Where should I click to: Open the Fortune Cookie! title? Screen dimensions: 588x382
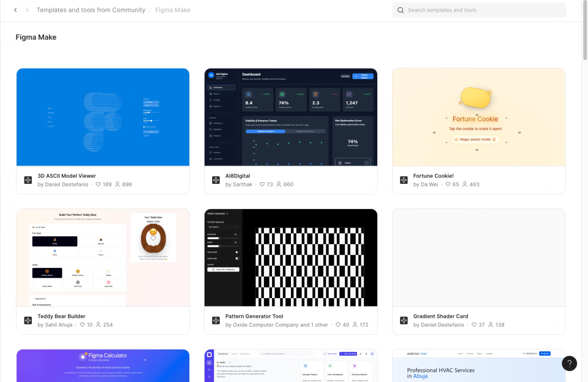(x=434, y=175)
